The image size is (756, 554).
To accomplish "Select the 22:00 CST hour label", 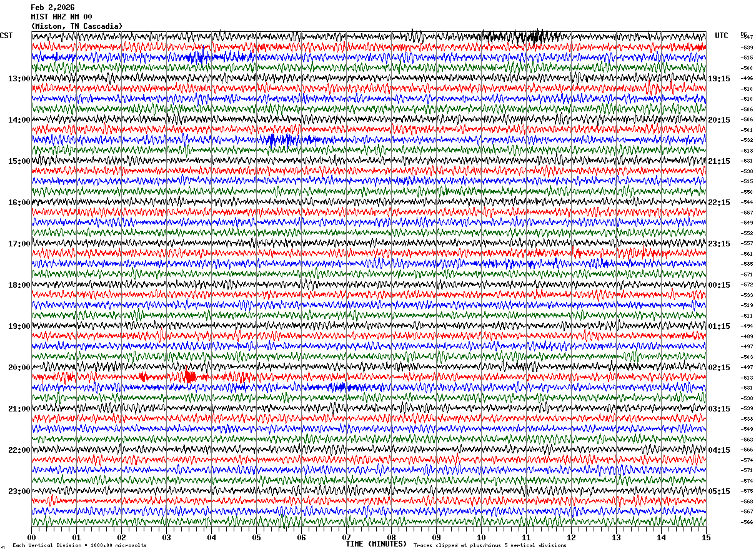I will [19, 450].
